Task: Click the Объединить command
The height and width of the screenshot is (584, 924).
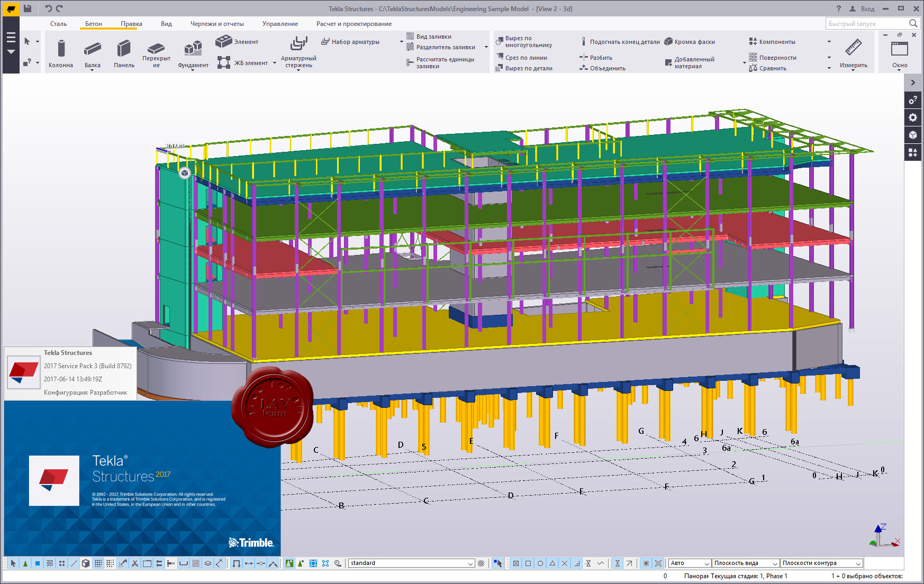Action: (x=602, y=68)
